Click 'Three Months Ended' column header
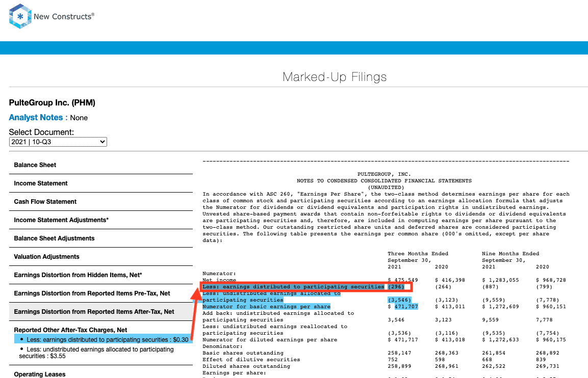The width and height of the screenshot is (588, 378). coord(418,254)
